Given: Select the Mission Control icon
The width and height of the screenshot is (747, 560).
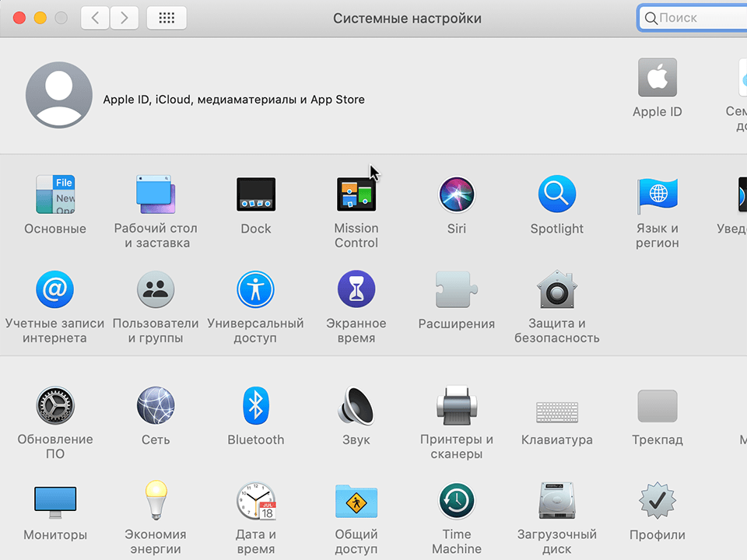Looking at the screenshot, I should [356, 194].
